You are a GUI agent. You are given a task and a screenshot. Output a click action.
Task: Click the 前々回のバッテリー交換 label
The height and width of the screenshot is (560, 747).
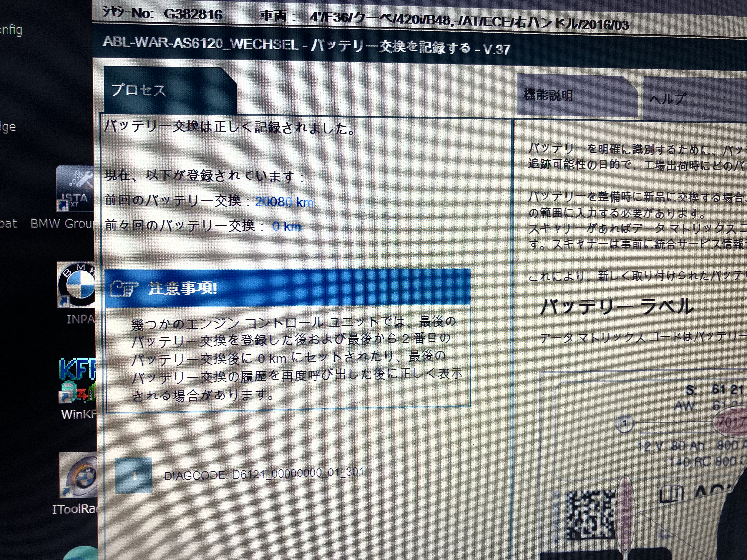(x=180, y=225)
